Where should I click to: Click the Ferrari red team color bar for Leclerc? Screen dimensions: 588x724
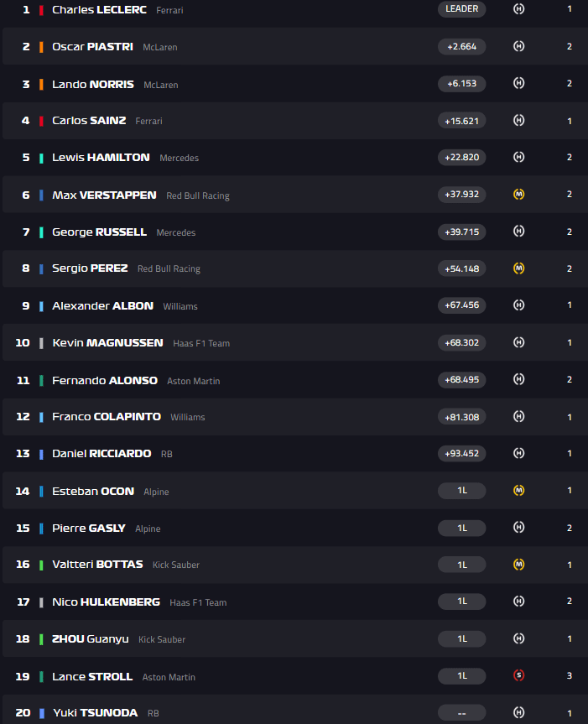(41, 10)
